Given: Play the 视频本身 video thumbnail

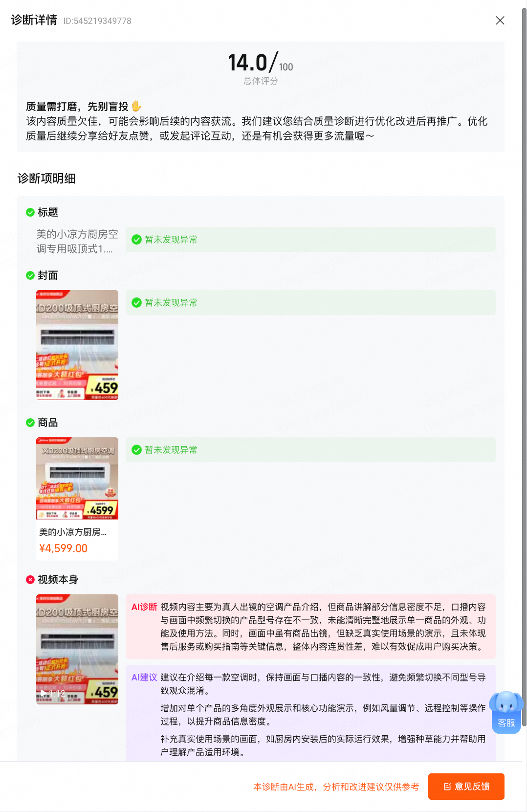Looking at the screenshot, I should [x=77, y=649].
